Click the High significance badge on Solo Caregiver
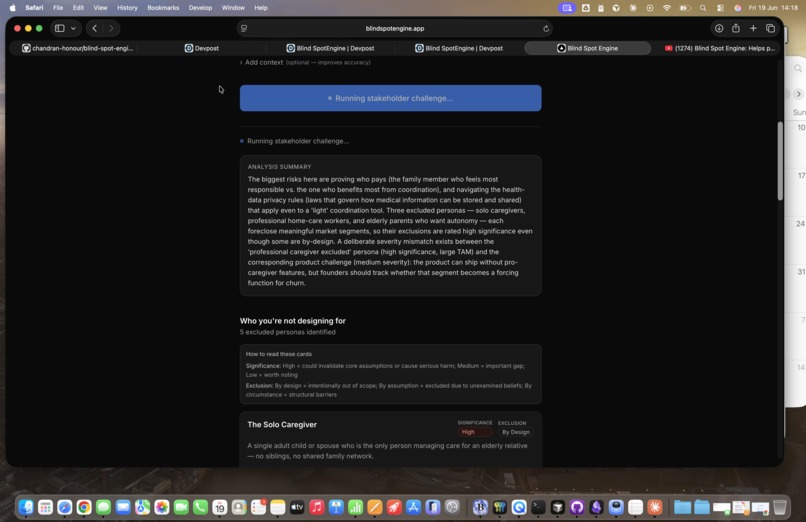806x522 pixels. 474,432
